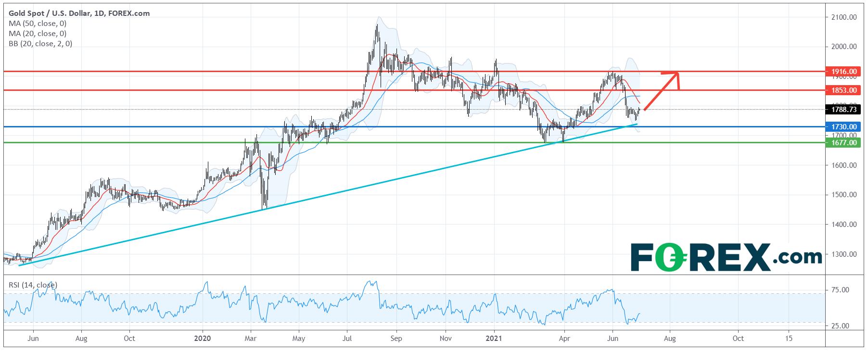Click the 1400.00 price axis value

pos(845,225)
